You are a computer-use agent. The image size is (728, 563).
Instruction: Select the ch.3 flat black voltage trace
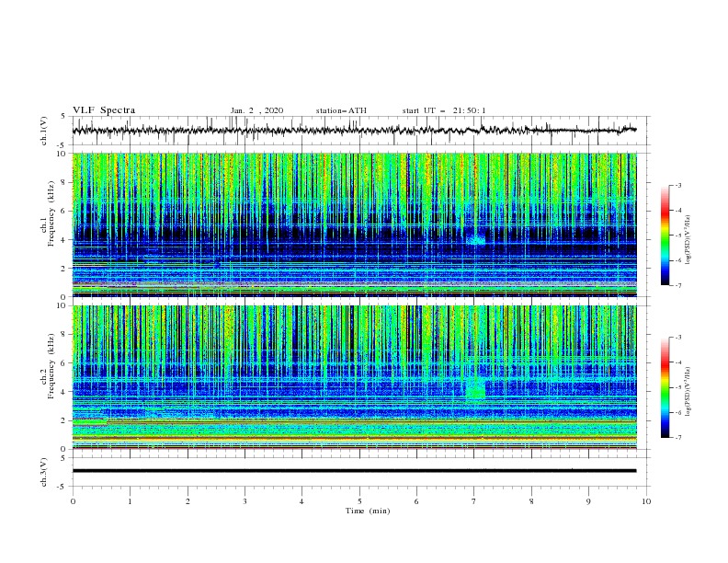click(x=354, y=471)
